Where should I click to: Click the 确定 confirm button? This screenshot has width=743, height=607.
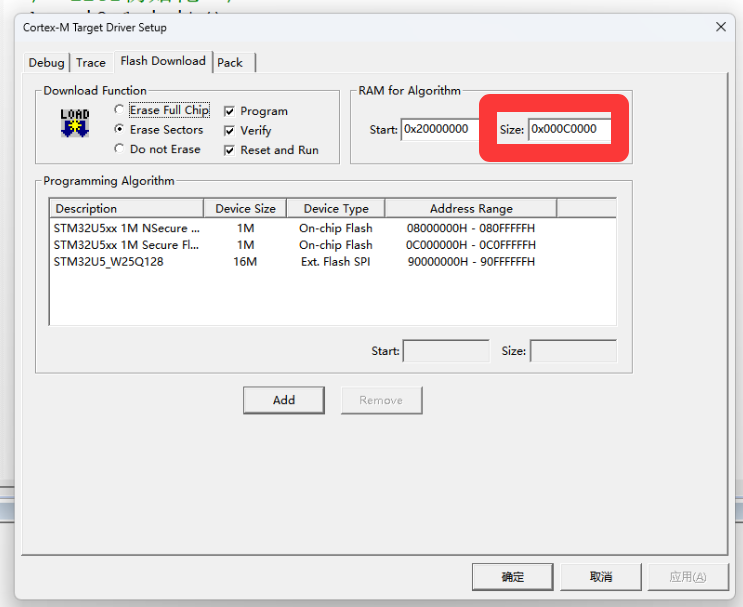[x=512, y=577]
